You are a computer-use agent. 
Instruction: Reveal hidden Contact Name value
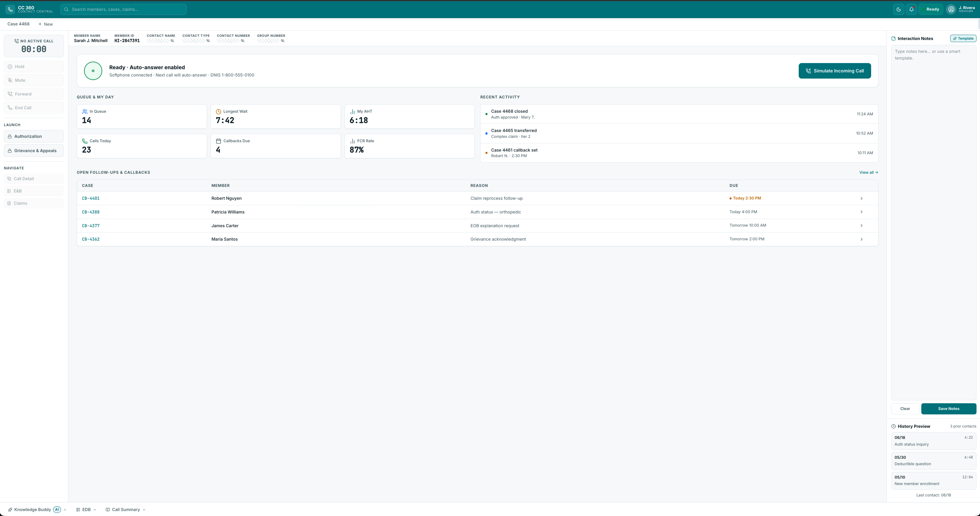click(x=172, y=41)
